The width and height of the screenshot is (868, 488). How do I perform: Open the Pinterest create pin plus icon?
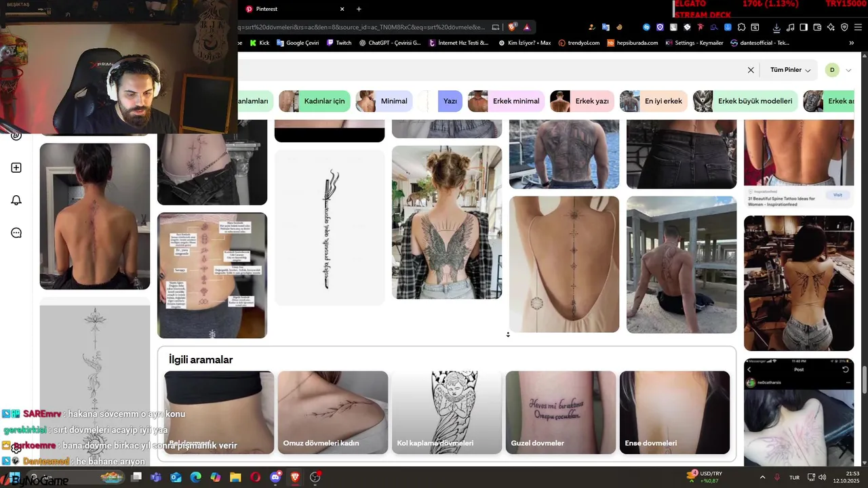(x=16, y=167)
